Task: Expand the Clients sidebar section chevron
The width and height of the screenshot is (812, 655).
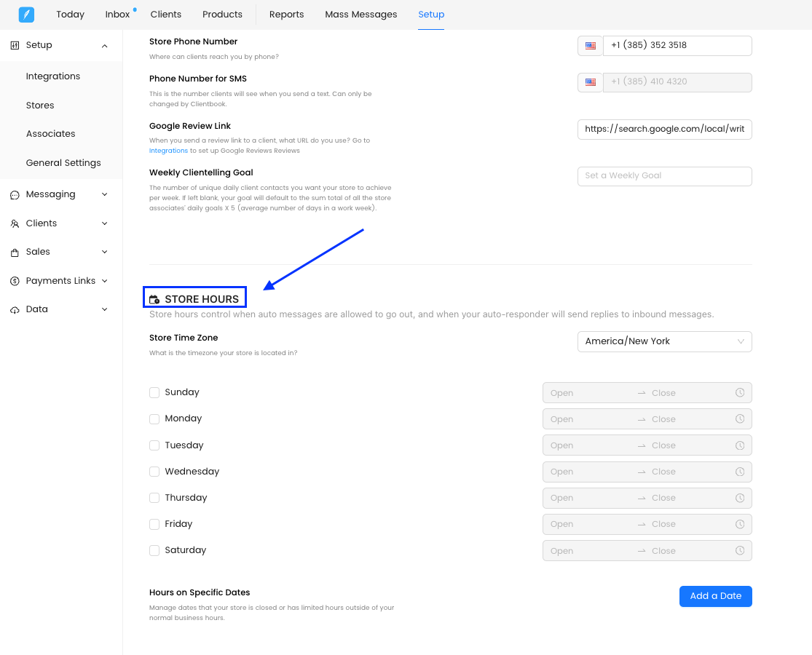Action: 105,223
